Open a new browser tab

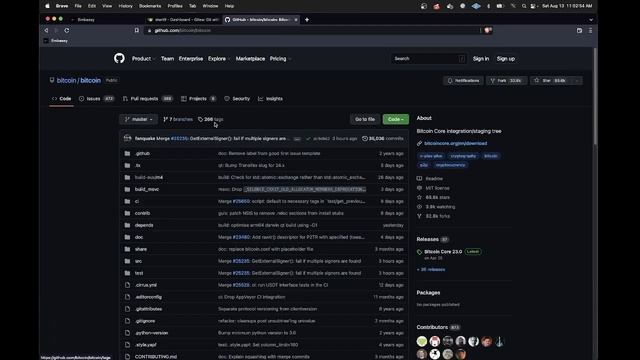point(307,20)
